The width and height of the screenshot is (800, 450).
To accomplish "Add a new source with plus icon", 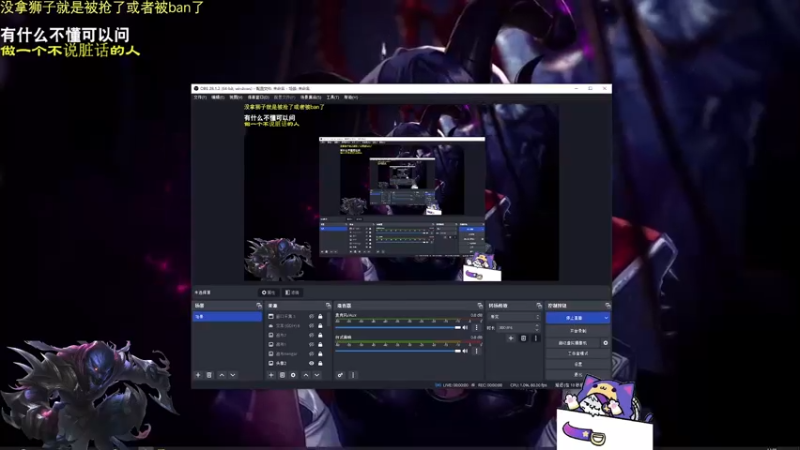I will [x=271, y=375].
